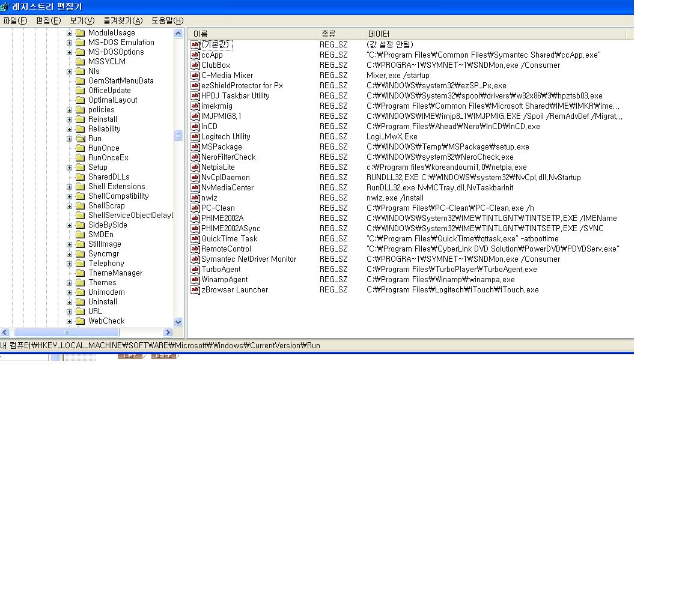Click the QuickTime Task value icon
The image size is (700, 595).
195,240
